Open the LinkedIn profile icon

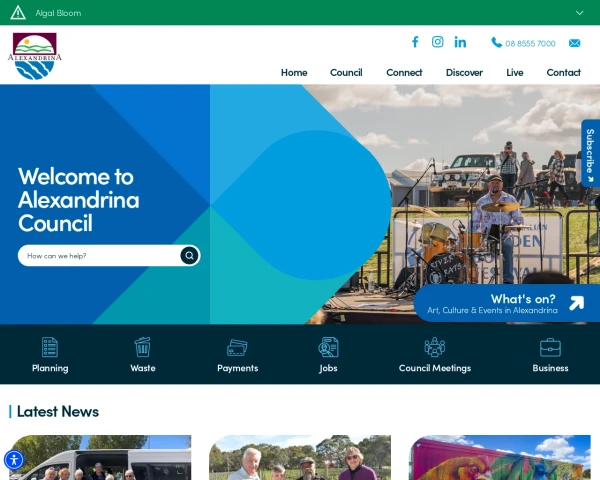pos(460,42)
